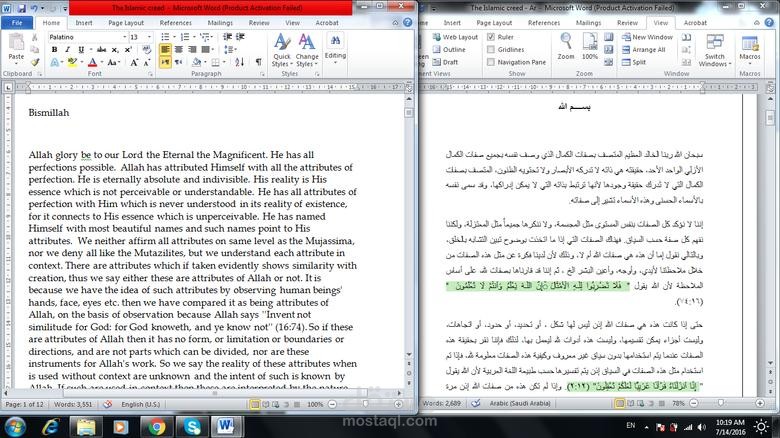Pick up formatting with Format Painter
This screenshot has width=780, height=438.
click(34, 62)
